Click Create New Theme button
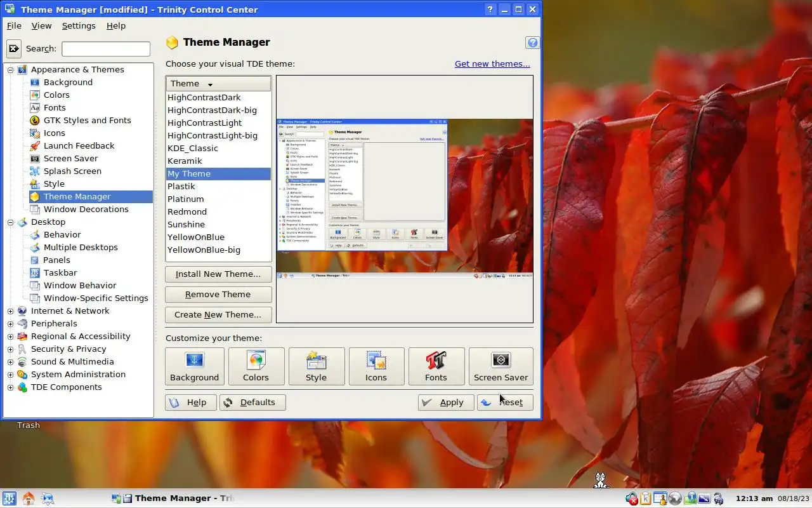The height and width of the screenshot is (508, 812). 218,315
